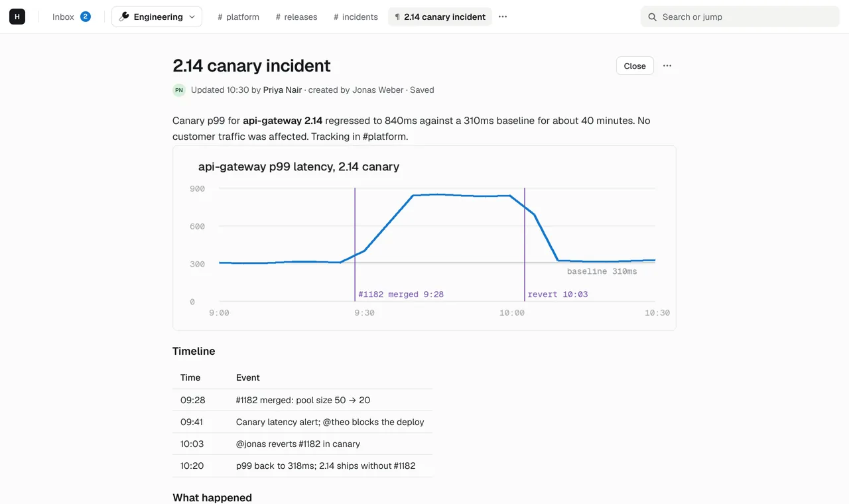Click the 'revert 10:03' chart marker
849x504 pixels.
click(x=558, y=294)
